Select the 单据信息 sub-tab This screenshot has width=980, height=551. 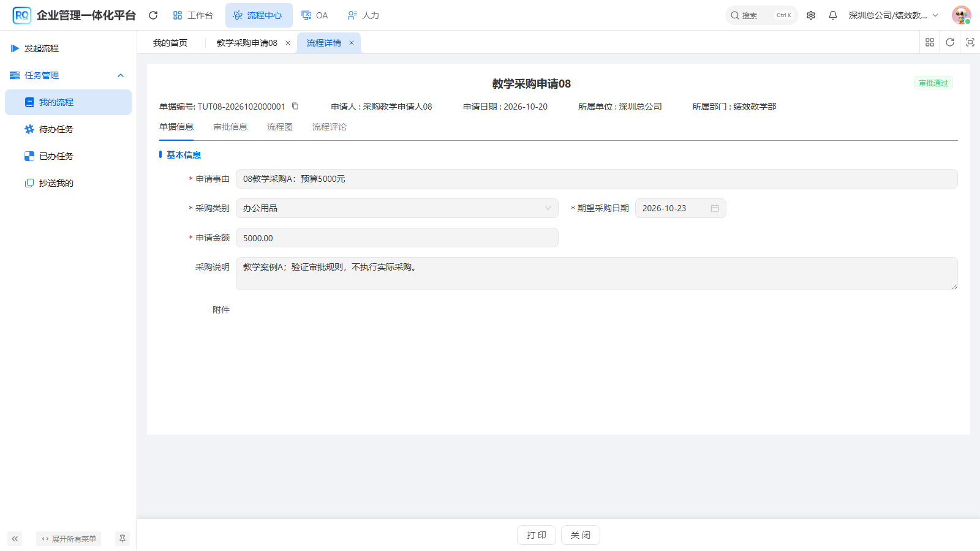point(176,127)
